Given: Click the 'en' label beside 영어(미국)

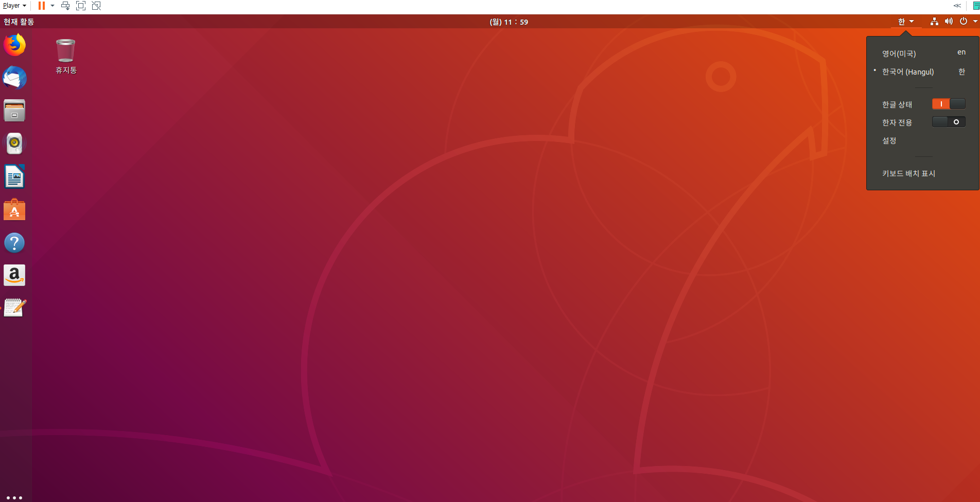Looking at the screenshot, I should [961, 52].
